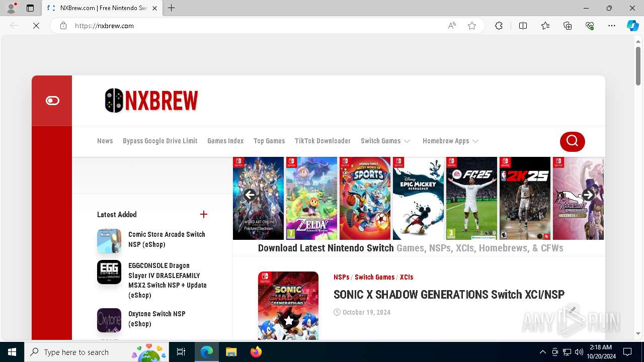Activate Read aloud icon in address bar
The image size is (644, 362).
[452, 26]
